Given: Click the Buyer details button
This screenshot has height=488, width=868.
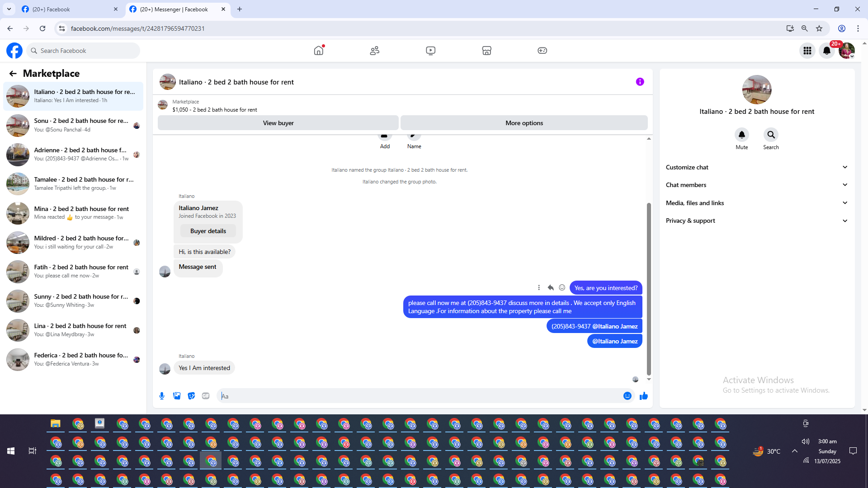Looking at the screenshot, I should click(x=208, y=231).
